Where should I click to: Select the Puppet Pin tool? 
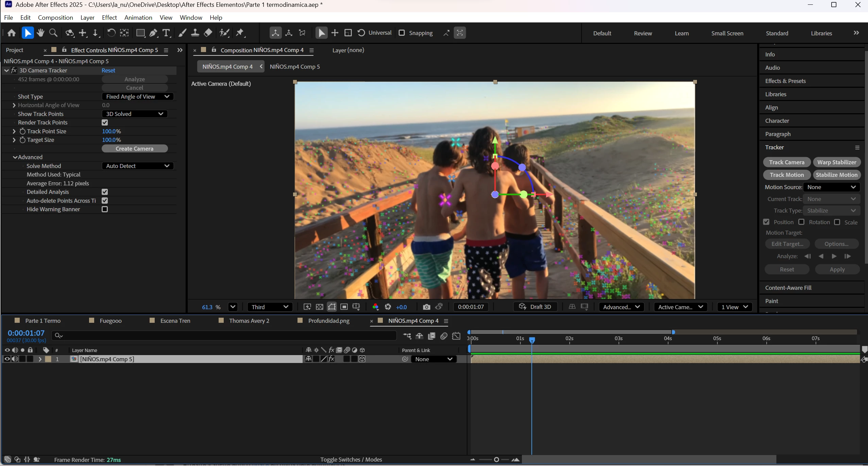coord(240,33)
